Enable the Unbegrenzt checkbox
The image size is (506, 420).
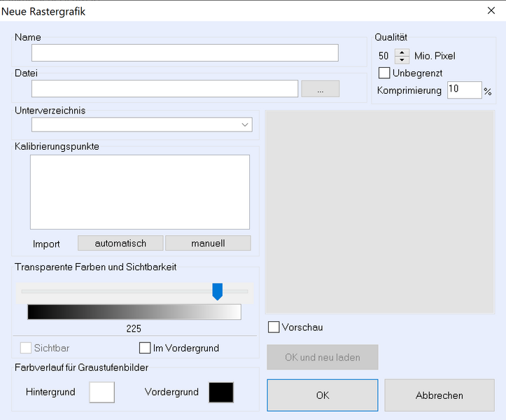click(x=384, y=73)
